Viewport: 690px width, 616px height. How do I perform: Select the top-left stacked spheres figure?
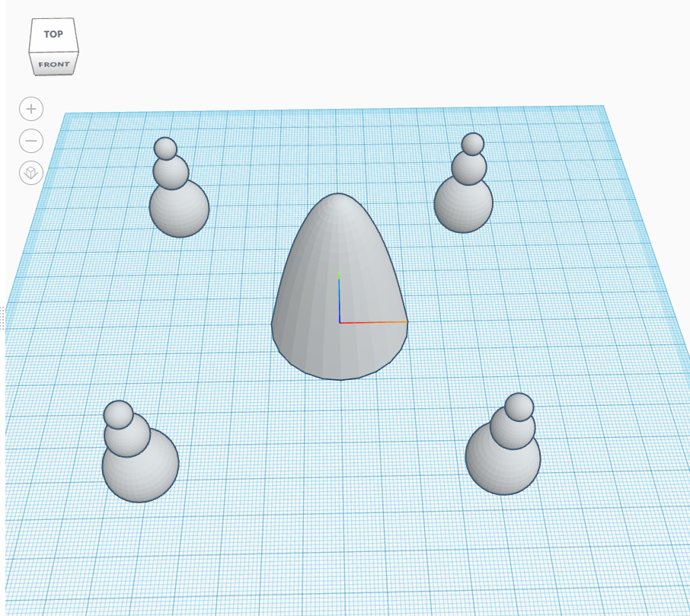(x=178, y=189)
